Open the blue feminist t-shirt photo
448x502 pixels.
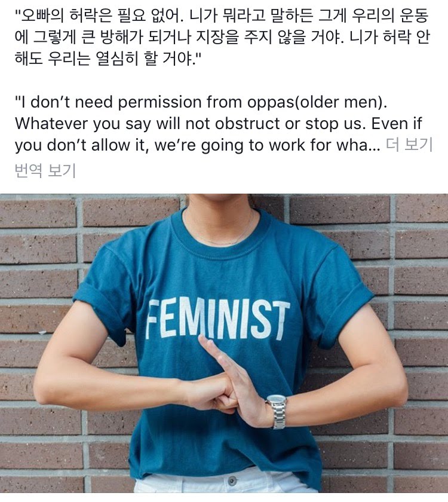click(224, 343)
